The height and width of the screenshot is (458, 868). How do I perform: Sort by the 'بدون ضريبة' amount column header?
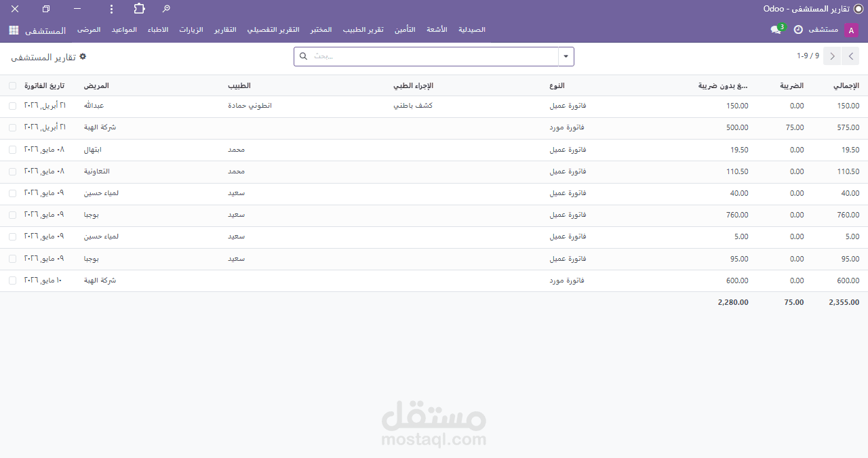pos(724,86)
